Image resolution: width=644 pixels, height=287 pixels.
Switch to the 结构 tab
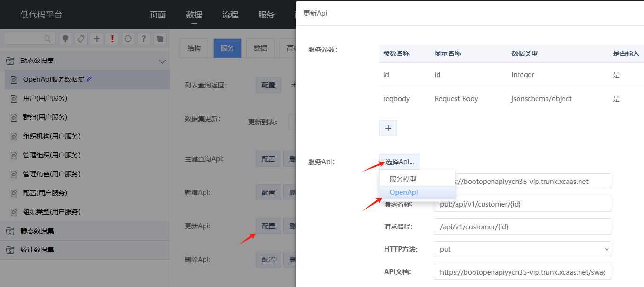click(194, 48)
